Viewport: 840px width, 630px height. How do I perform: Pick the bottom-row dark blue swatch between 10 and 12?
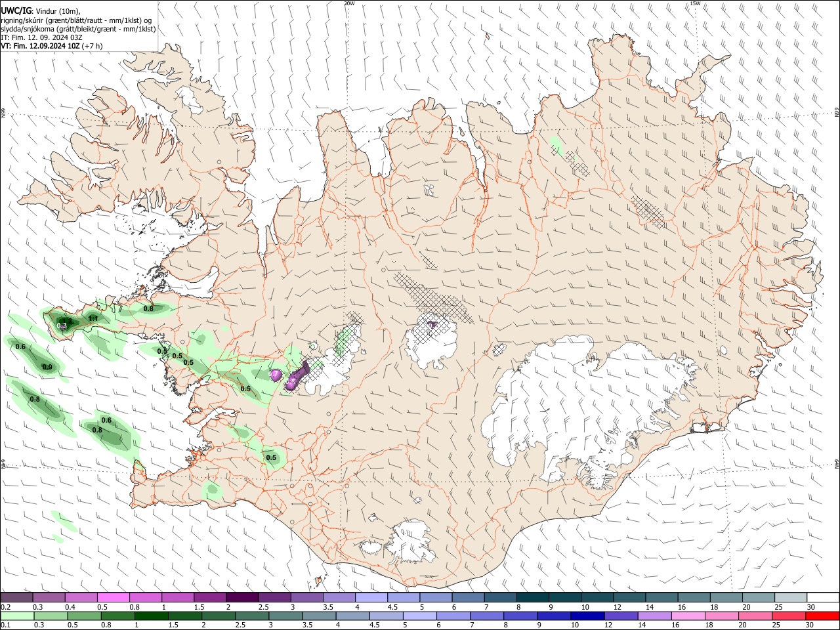tap(586, 616)
